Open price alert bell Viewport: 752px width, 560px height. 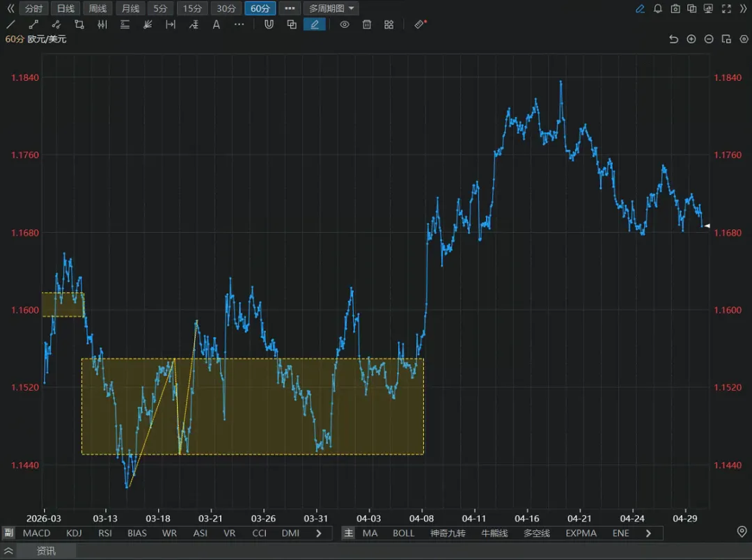tap(658, 8)
